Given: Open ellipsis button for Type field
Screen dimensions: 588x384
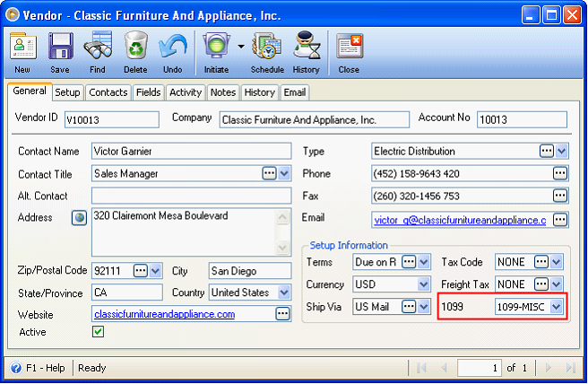Looking at the screenshot, I should 547,151.
